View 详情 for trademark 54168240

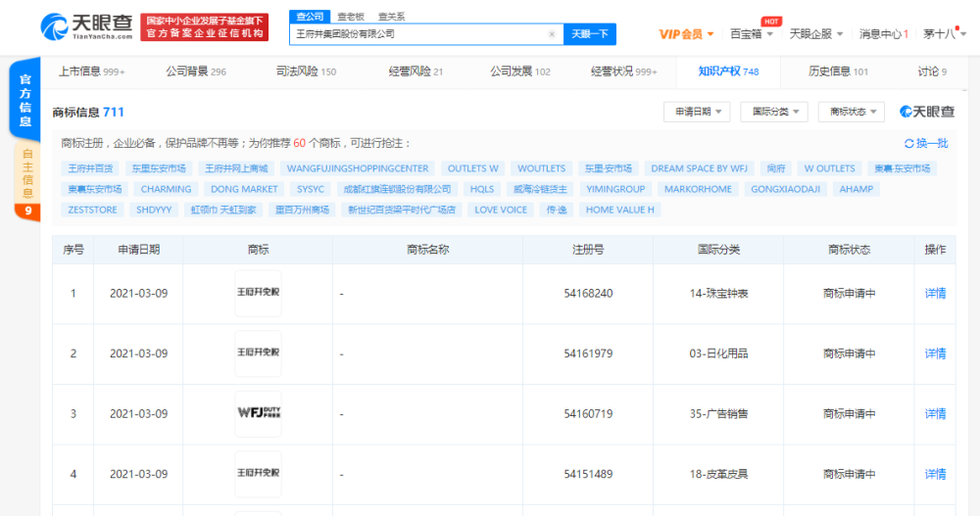[x=936, y=293]
